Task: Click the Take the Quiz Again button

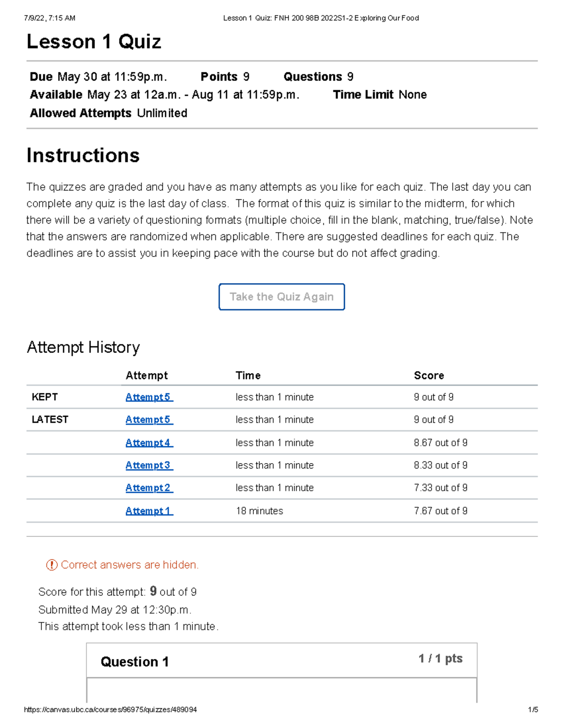Action: (281, 296)
